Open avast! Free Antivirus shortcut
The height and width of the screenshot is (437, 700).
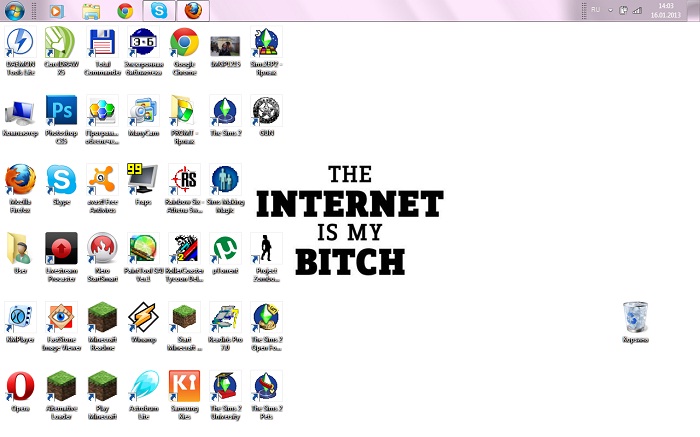(x=102, y=179)
